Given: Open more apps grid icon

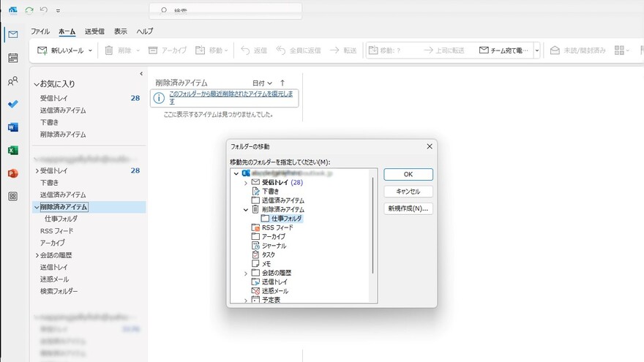Looking at the screenshot, I should [12, 196].
